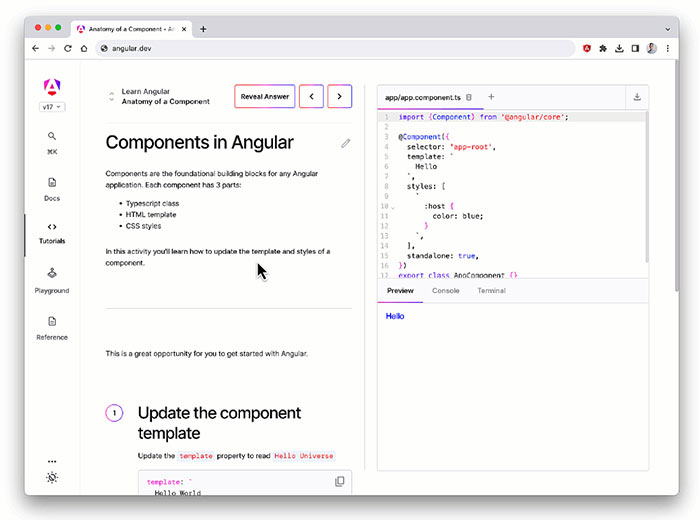This screenshot has width=700, height=520.
Task: Switch to the Preview tab
Action: click(x=400, y=291)
